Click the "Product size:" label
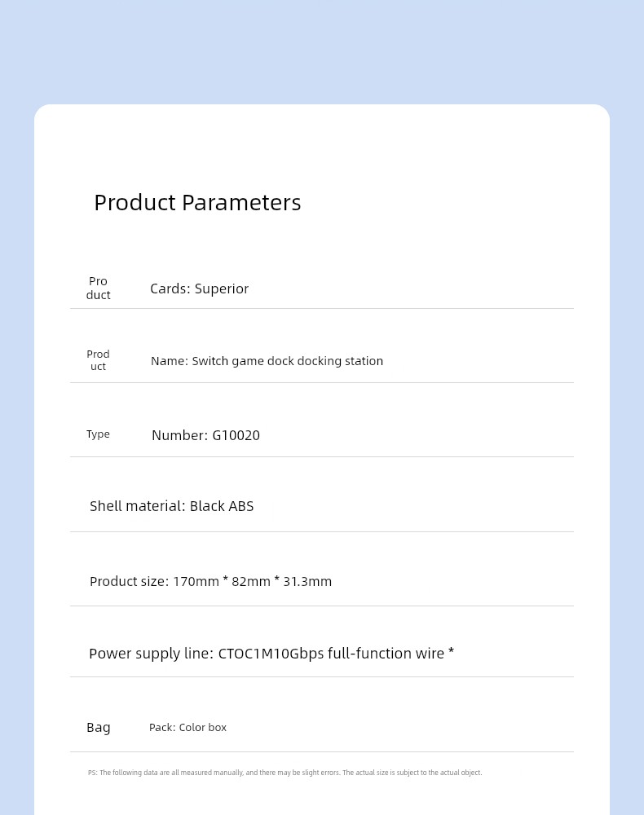Screen dimensions: 644x815 (x=129, y=582)
